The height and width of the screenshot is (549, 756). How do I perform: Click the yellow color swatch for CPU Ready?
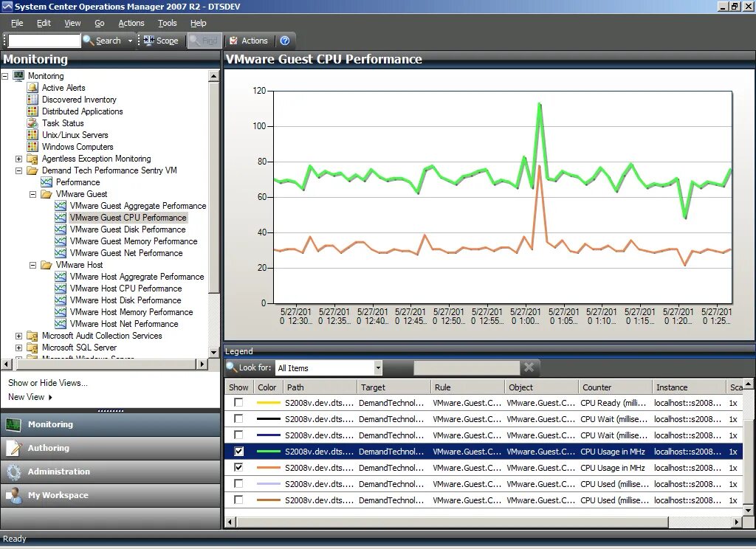tap(269, 402)
